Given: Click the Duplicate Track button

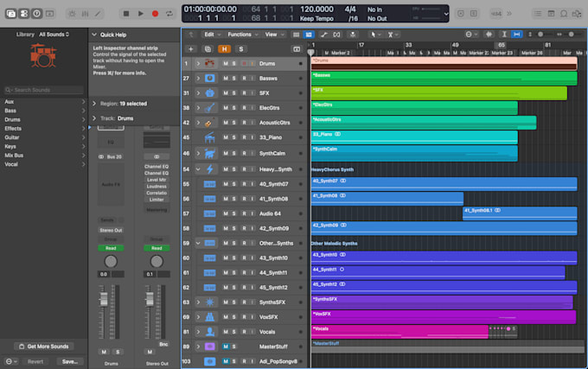Looking at the screenshot, I should coord(208,49).
